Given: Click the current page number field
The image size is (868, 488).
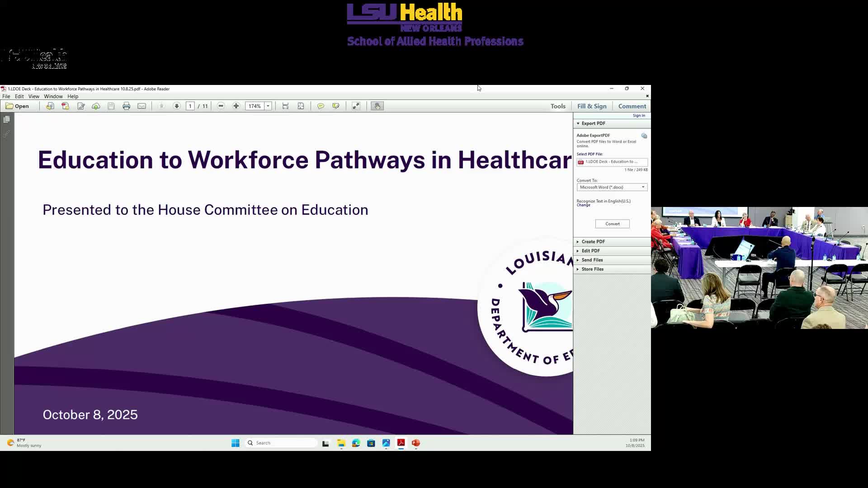Looking at the screenshot, I should point(190,106).
